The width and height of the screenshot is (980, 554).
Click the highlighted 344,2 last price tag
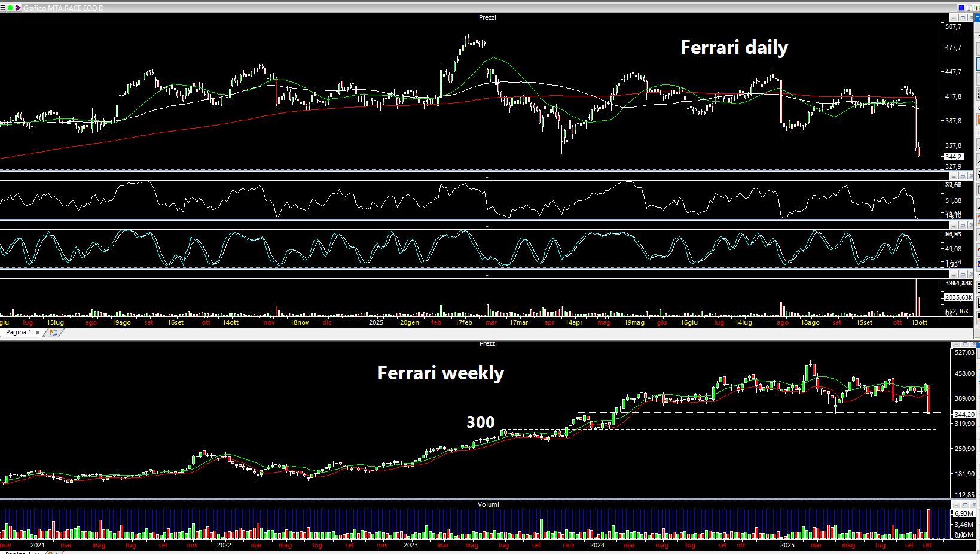[953, 157]
